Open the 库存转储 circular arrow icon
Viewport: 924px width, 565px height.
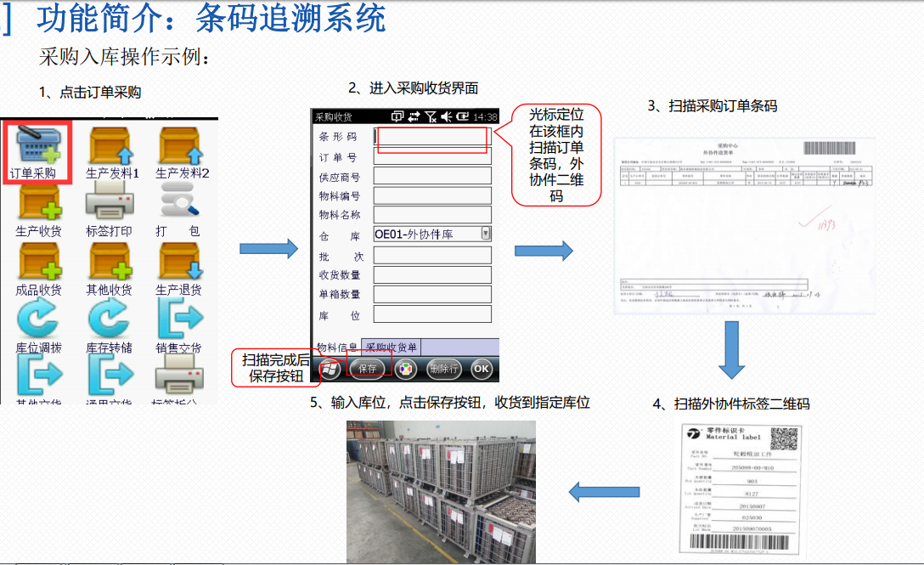[x=109, y=319]
